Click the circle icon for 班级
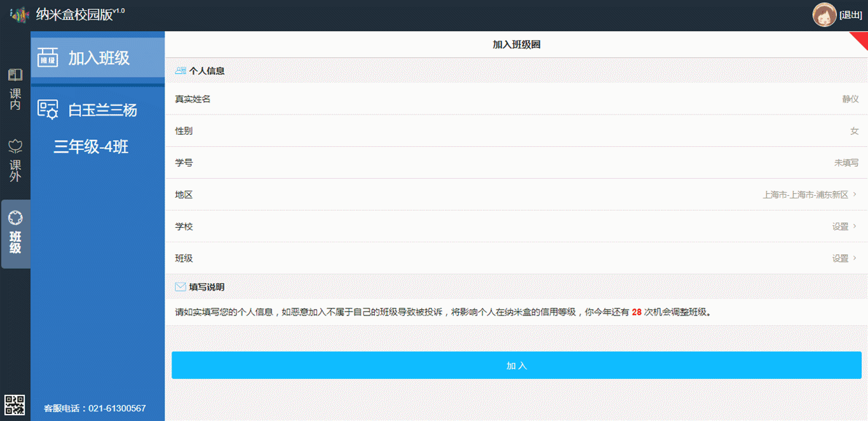868x421 pixels. click(x=15, y=218)
